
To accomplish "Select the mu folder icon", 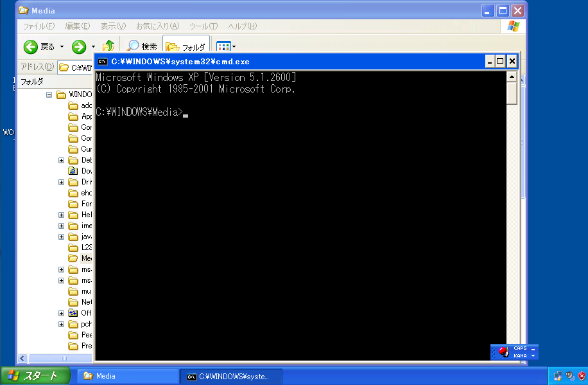I will coord(73,291).
